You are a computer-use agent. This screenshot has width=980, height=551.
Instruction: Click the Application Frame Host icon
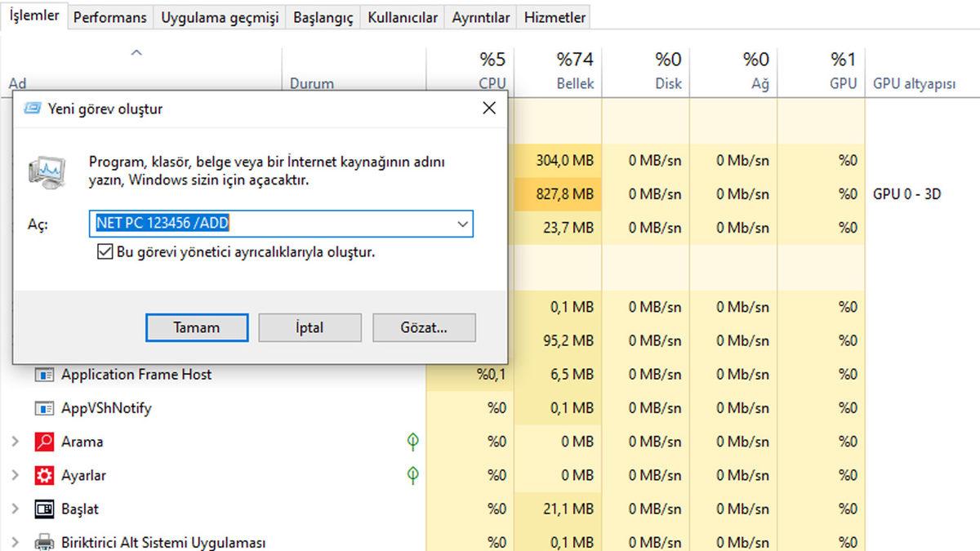[43, 375]
